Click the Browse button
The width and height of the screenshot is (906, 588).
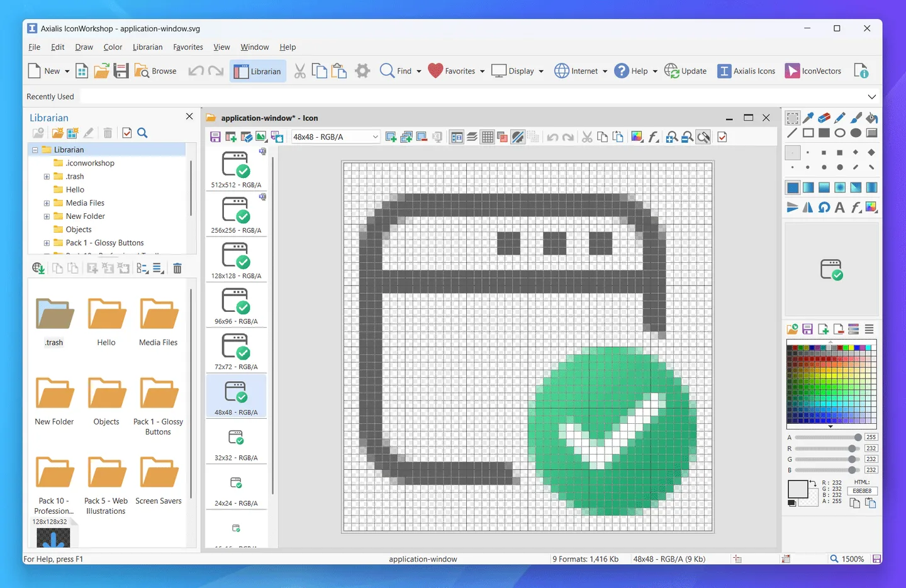(x=155, y=71)
